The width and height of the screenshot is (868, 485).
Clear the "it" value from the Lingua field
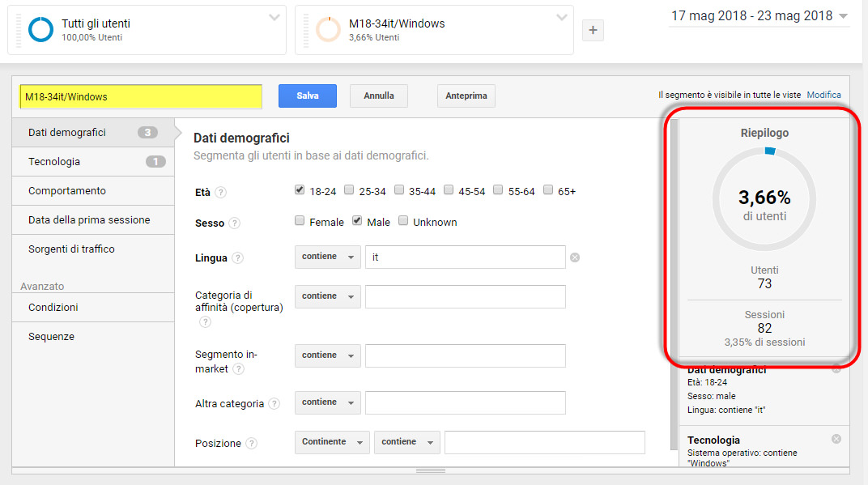575,257
